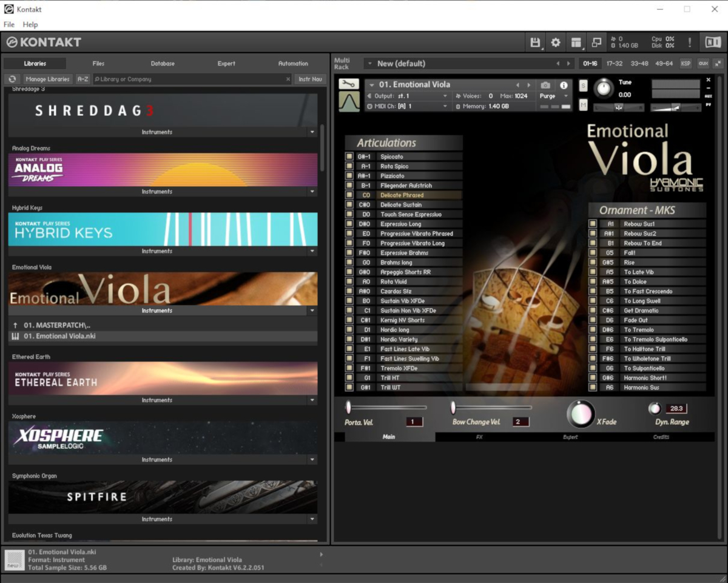Viewport: 728px width, 583px height.
Task: Click the Manage Libraries button
Action: (x=48, y=79)
